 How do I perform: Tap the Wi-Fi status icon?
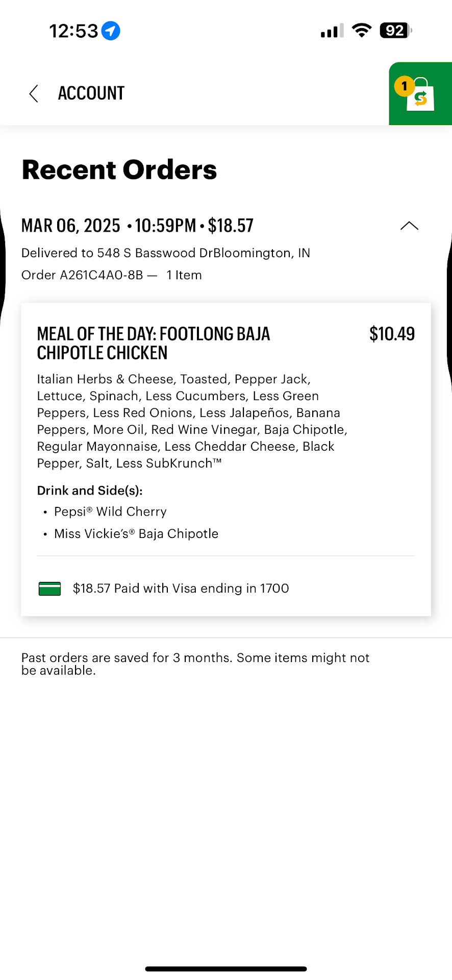click(362, 31)
